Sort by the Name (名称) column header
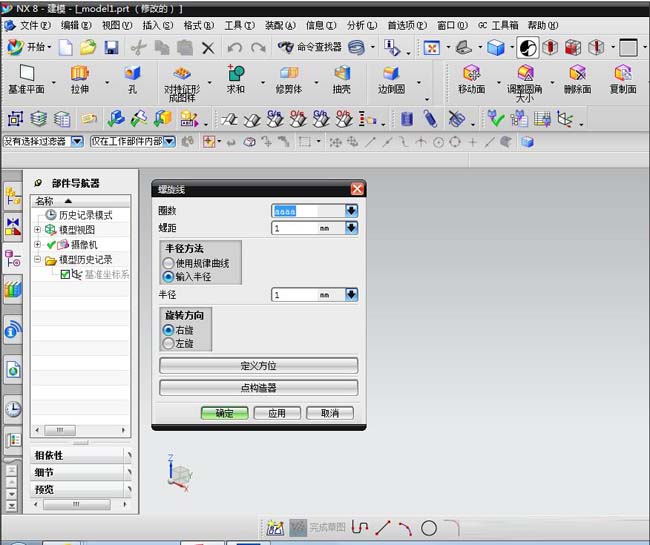The height and width of the screenshot is (545, 650). 80,201
